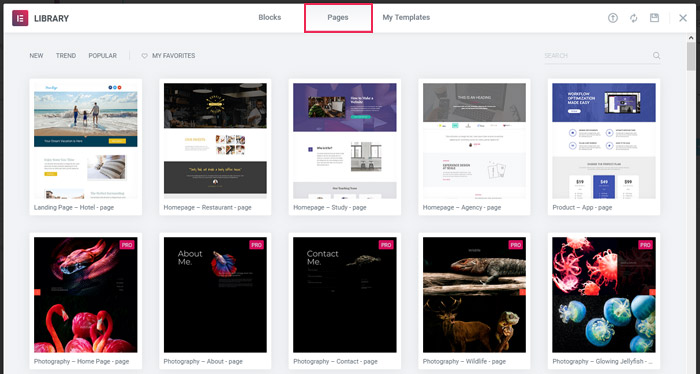This screenshot has height=374, width=700.
Task: Click 'Landing Page – Hotel - page' label
Action: (74, 208)
